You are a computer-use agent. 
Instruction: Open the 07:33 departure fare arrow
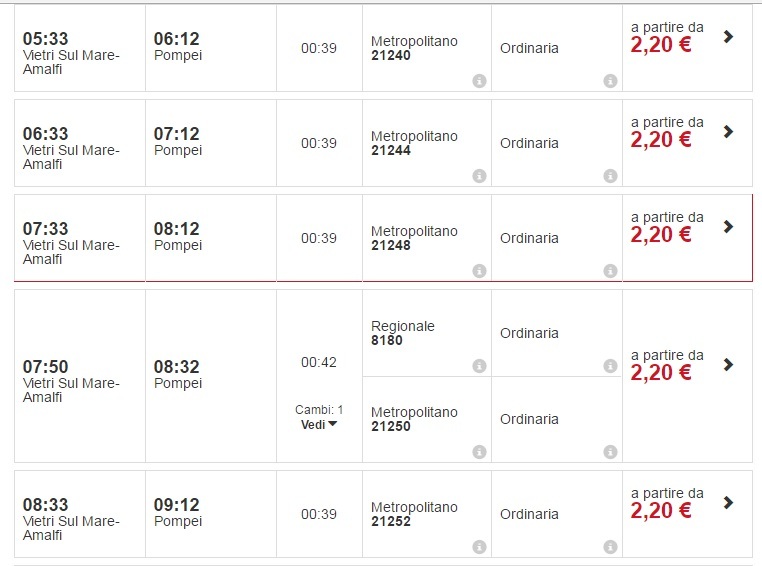pos(728,227)
